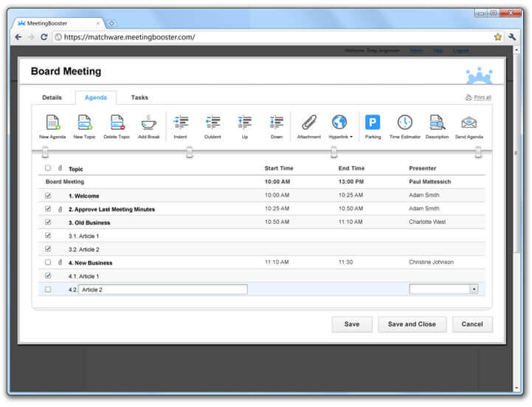Click the last column-width slider handle
This screenshot has height=407, width=532.
pos(478,152)
